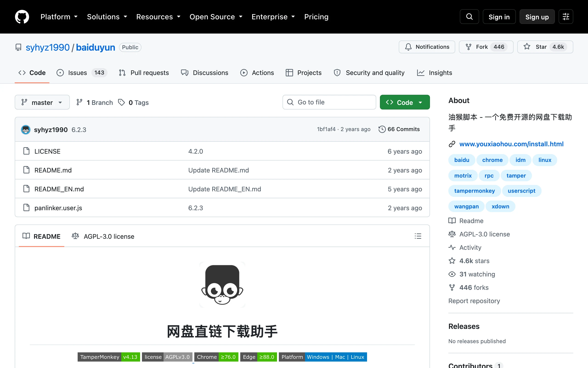Open Activity link in About sidebar
This screenshot has height=368, width=588.
point(465,247)
